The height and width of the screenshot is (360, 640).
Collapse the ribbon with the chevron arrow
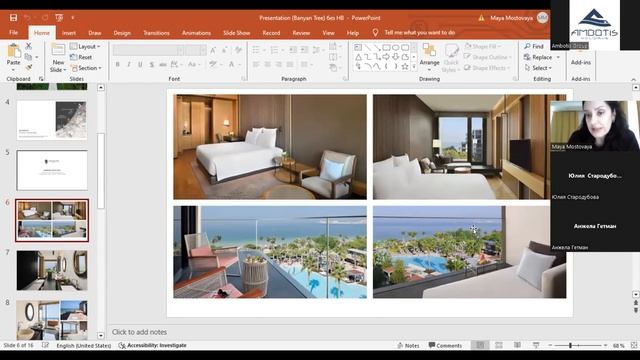pyautogui.click(x=633, y=79)
